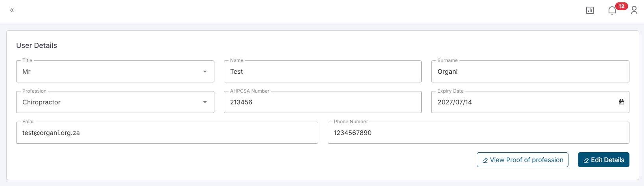This screenshot has width=644, height=186.
Task: Open the Title combo box showing Mr
Action: point(110,71)
